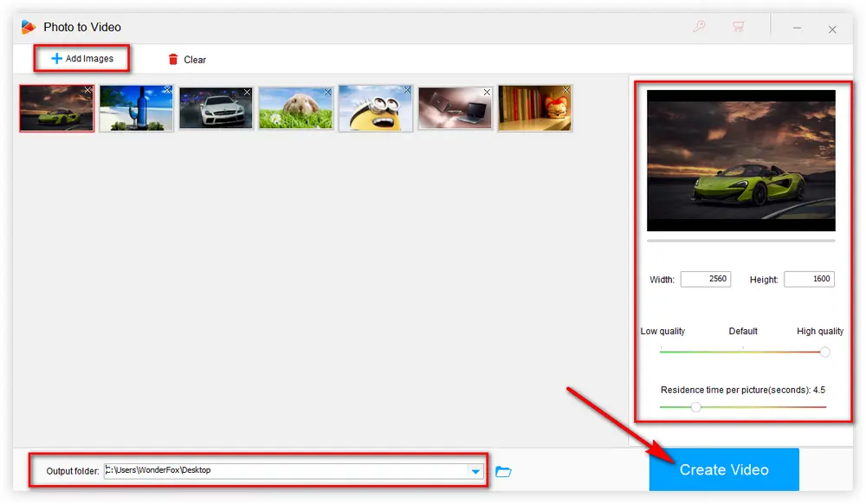Browse output folder with folder icon

(503, 471)
